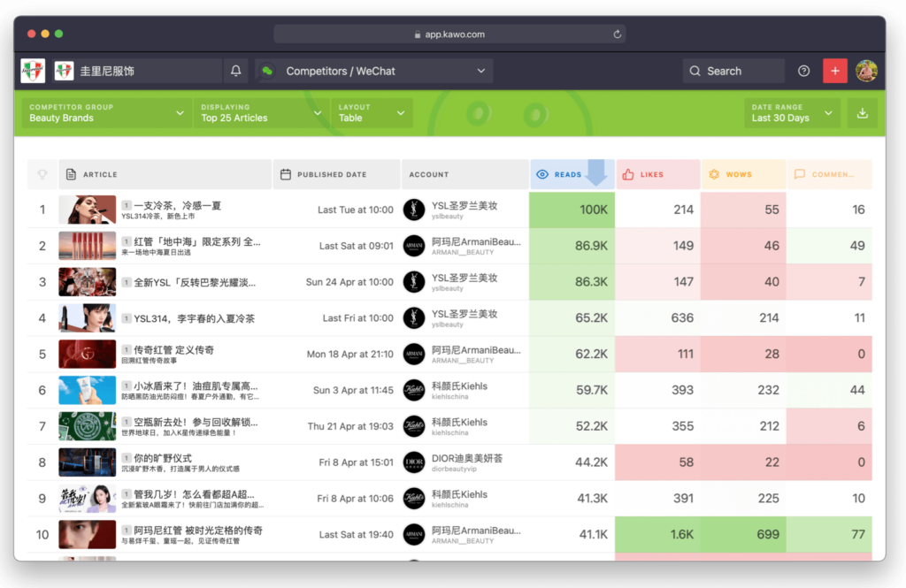Open the Displaying Top 25 Articles dropdown

(261, 113)
